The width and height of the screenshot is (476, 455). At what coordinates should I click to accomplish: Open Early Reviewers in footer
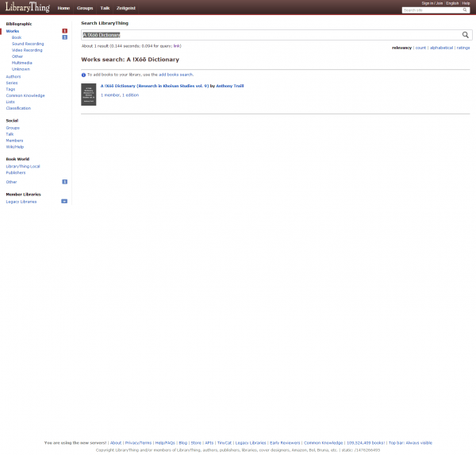coord(285,443)
